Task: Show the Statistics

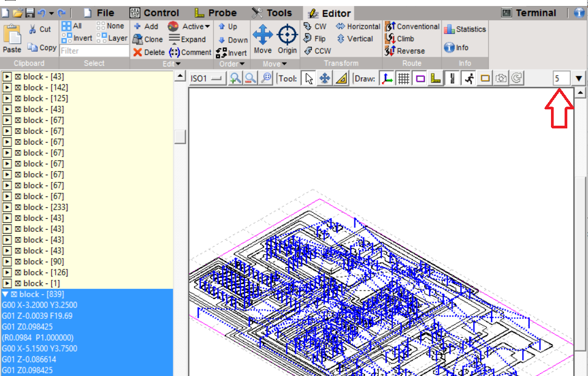Action: coord(464,29)
